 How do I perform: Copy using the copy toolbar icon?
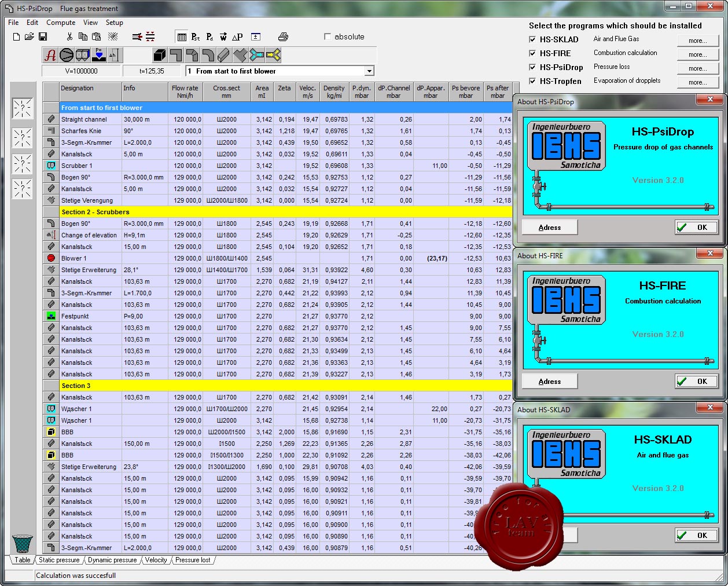pos(83,36)
